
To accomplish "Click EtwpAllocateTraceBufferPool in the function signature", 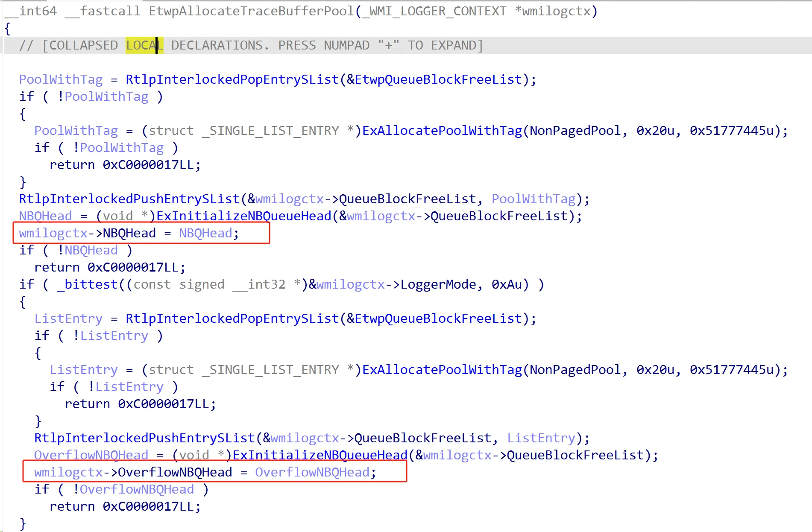I will tap(251, 11).
